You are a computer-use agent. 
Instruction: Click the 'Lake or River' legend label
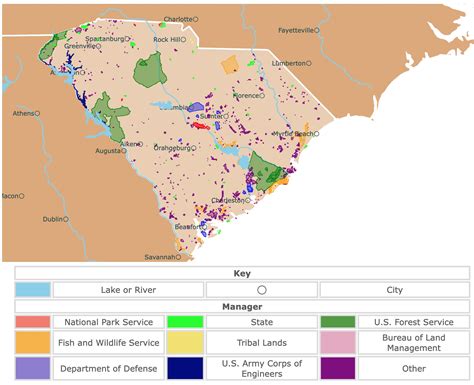coord(128,290)
